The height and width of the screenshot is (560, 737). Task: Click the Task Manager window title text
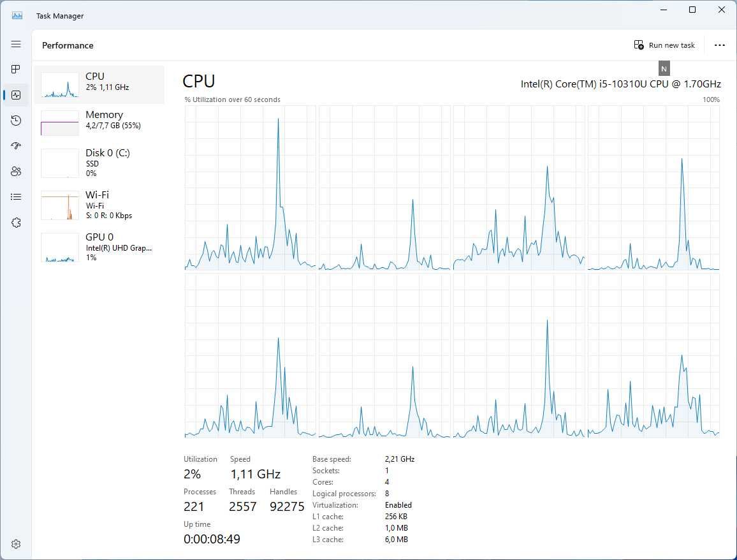coord(60,16)
